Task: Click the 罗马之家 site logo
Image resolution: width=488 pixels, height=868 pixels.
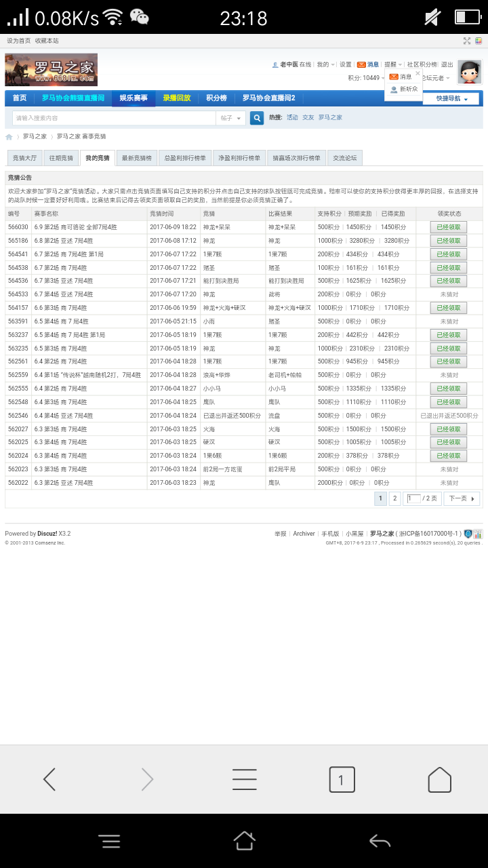Action: point(51,70)
